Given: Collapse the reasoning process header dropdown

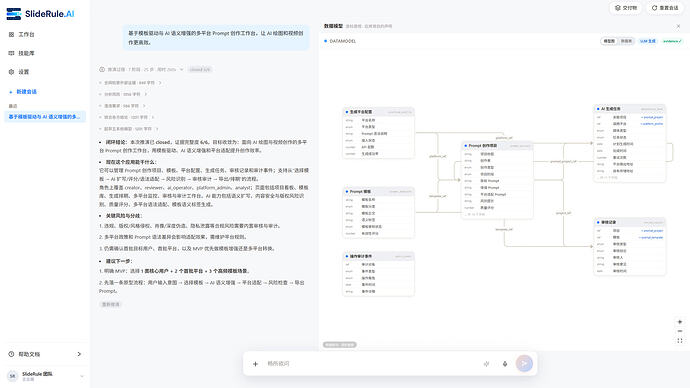Looking at the screenshot, I should pos(181,70).
